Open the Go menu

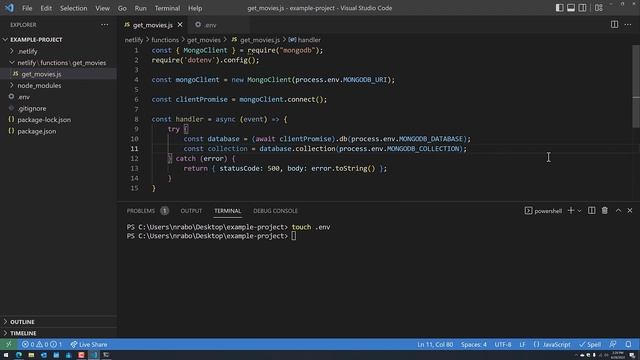pos(122,8)
